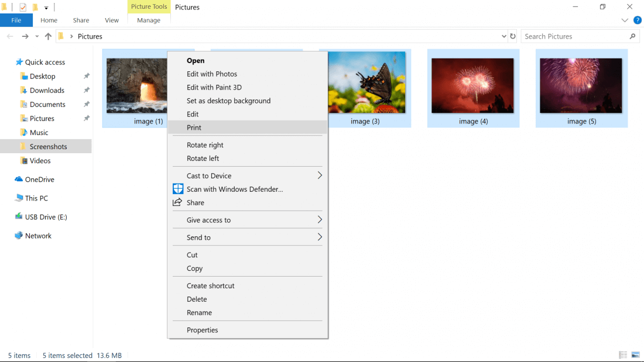Choose Open from the context menu
The image size is (644, 362).
tap(247, 60)
